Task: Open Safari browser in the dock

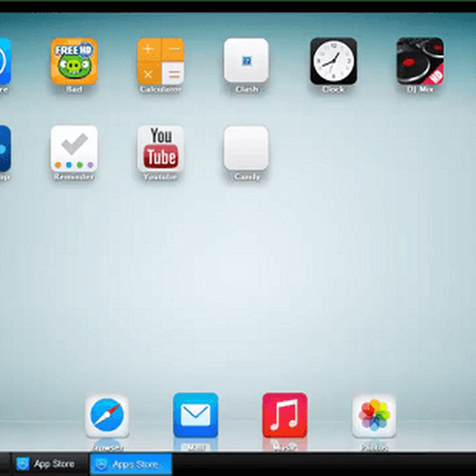Action: [107, 416]
